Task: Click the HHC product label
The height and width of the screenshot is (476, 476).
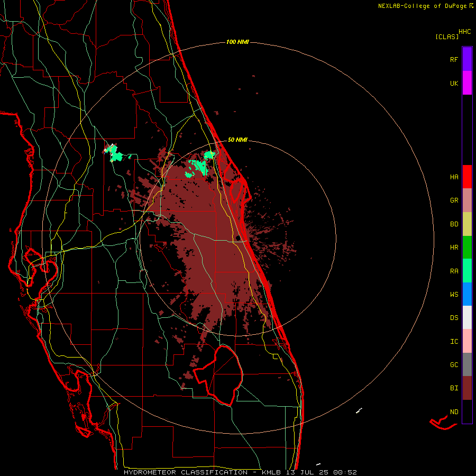Action: point(464,32)
